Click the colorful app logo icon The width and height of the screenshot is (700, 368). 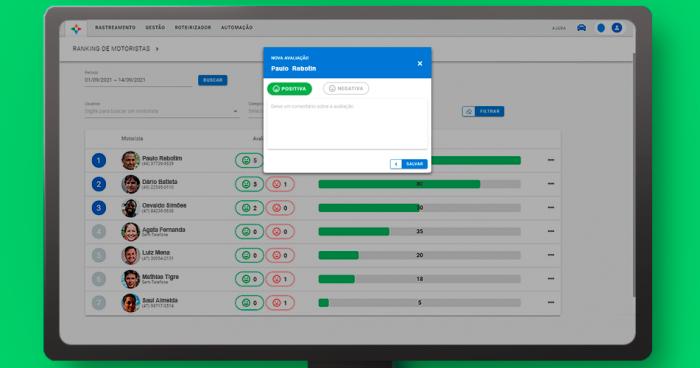[x=76, y=29]
